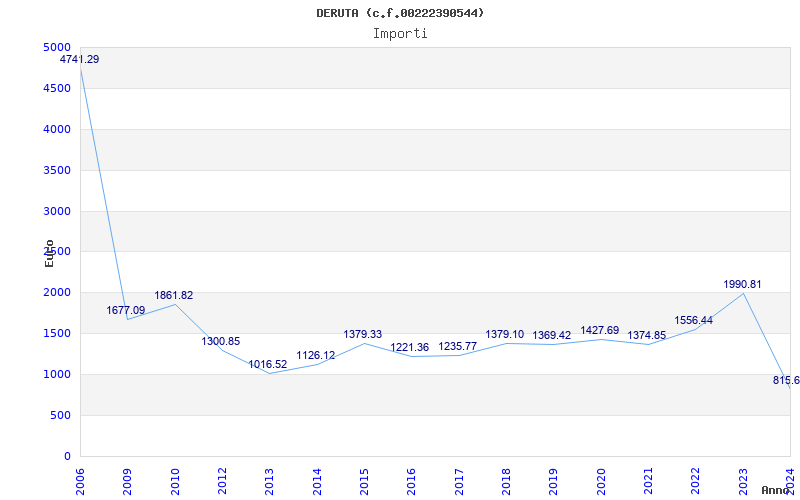Click x-axis year 2017
The width and height of the screenshot is (800, 500).
tap(459, 482)
